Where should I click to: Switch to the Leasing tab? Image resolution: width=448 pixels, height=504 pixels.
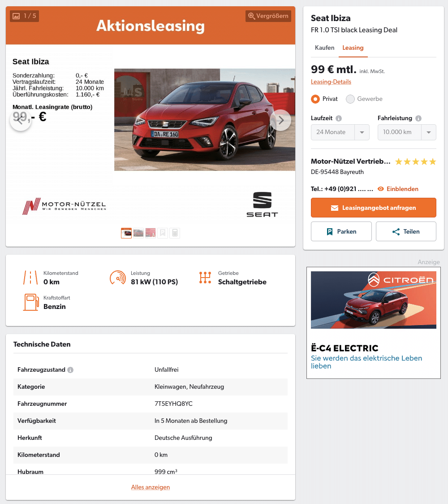[x=353, y=48]
